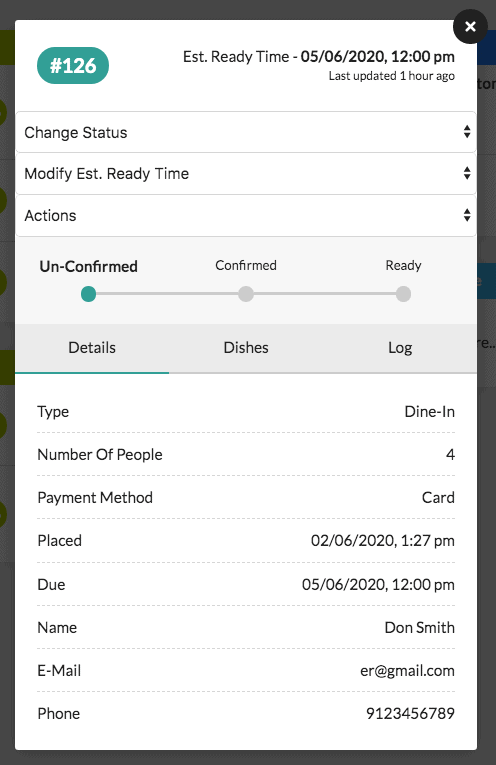Open the Change Status dropdown
496x765 pixels.
(246, 132)
